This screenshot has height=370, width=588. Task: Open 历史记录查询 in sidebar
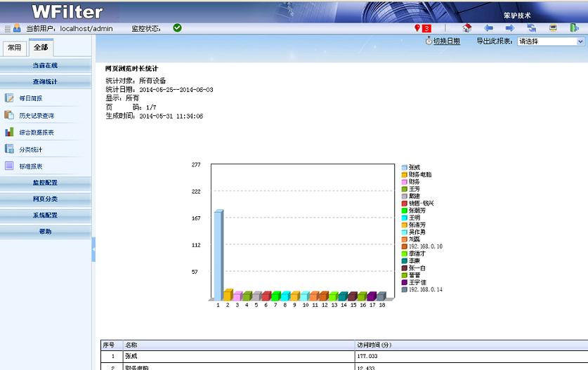tap(37, 115)
